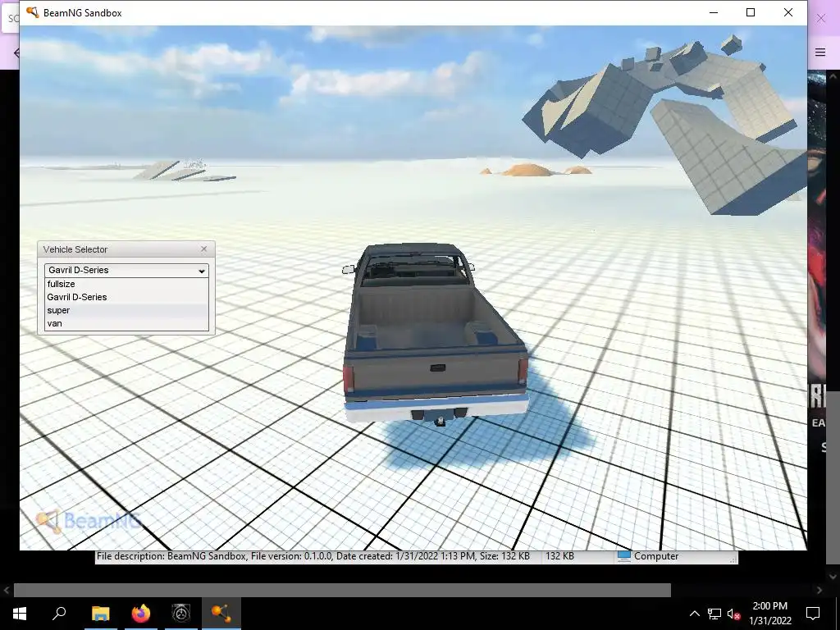Open the clock showing 2:00 PM

pyautogui.click(x=769, y=614)
